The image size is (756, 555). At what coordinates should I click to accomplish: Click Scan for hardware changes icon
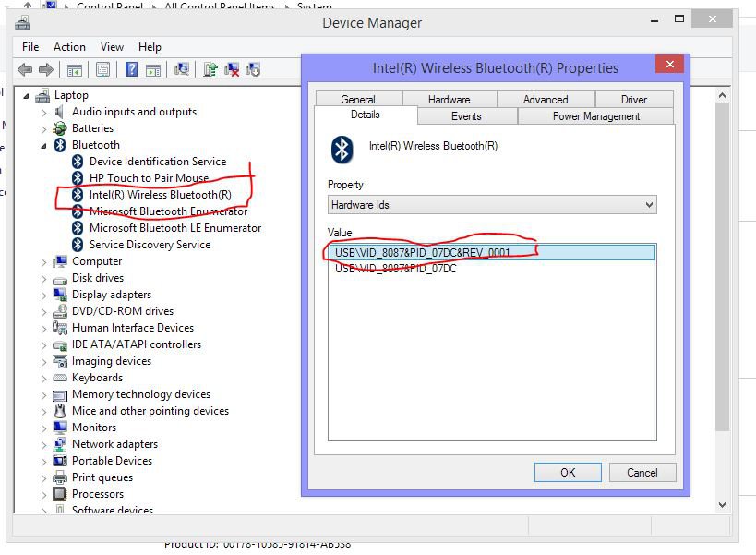(182, 69)
